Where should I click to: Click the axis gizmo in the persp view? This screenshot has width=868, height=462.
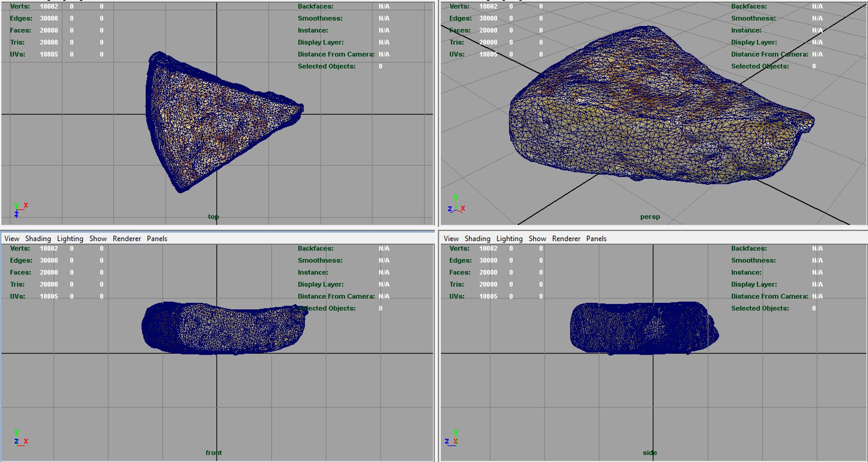(x=456, y=205)
